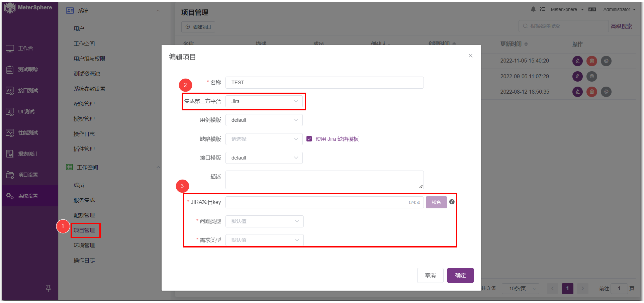Click the info icon next to the 检查 button

(452, 202)
